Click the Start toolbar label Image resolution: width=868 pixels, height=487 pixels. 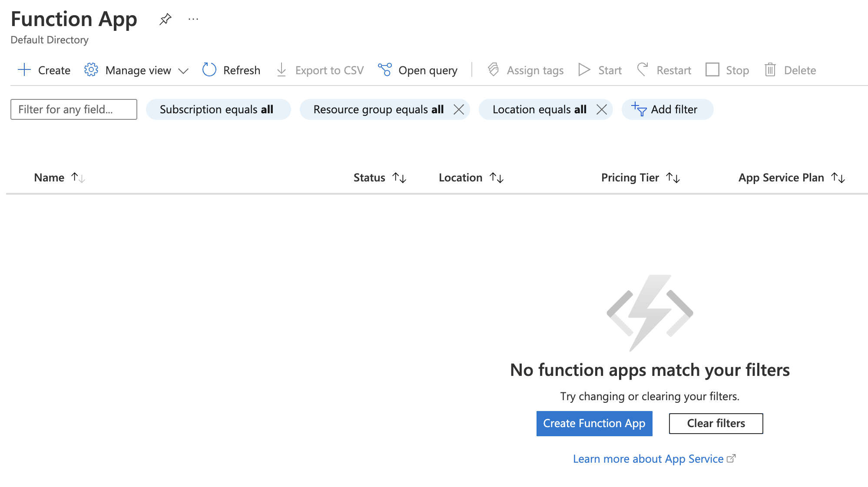tap(610, 70)
